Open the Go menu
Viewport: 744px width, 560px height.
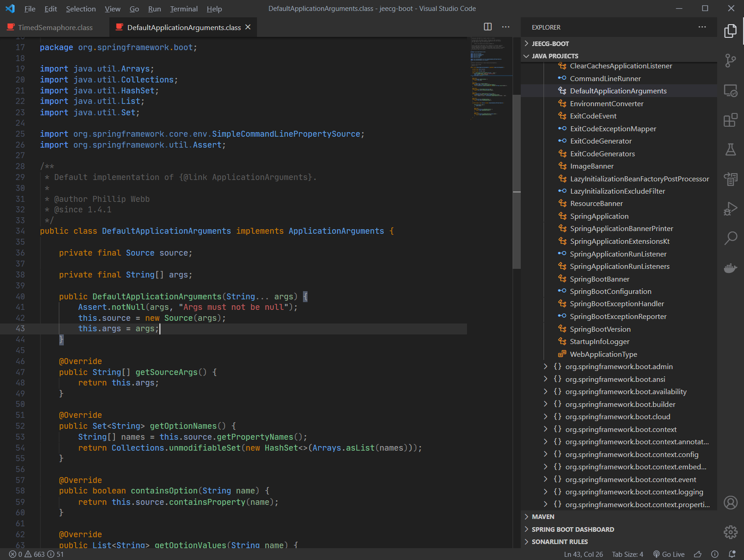click(x=134, y=9)
